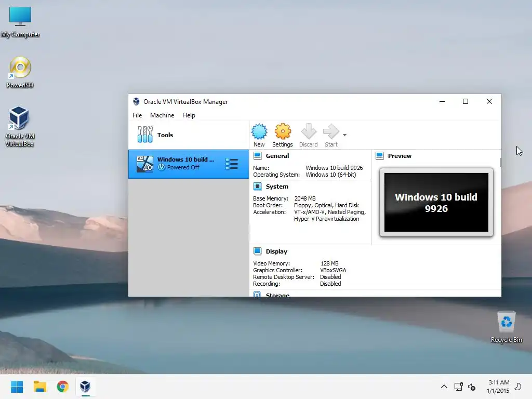The image size is (532, 399).
Task: Click the Storage section disk icon
Action: pyautogui.click(x=257, y=294)
